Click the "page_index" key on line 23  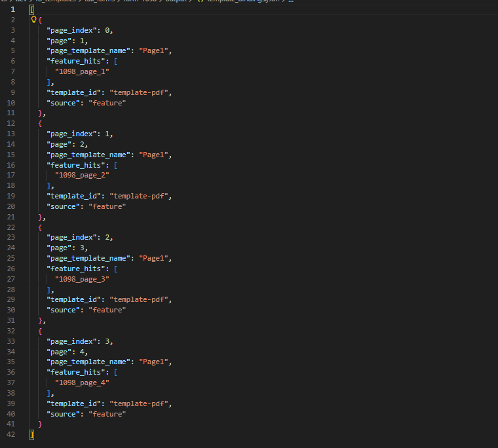[x=72, y=238]
